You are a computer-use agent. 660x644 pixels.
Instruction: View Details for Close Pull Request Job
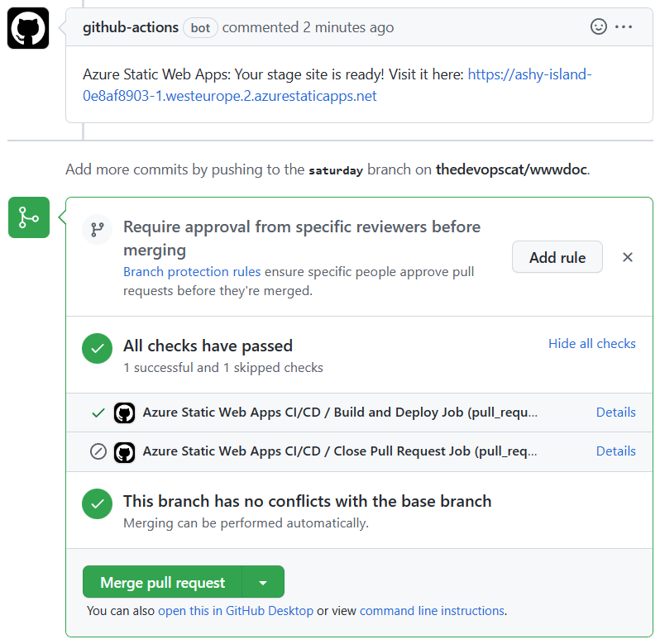click(616, 451)
